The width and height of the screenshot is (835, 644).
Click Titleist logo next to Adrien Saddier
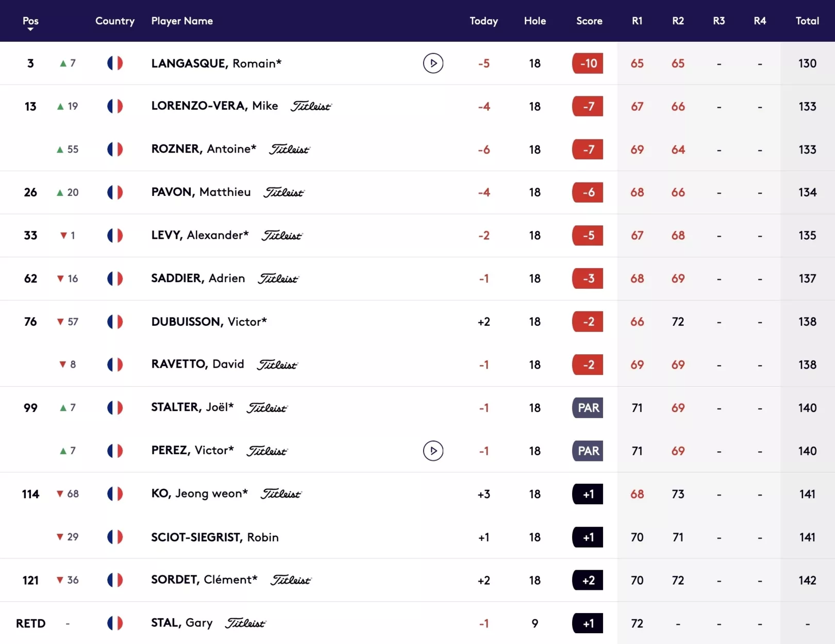point(278,278)
